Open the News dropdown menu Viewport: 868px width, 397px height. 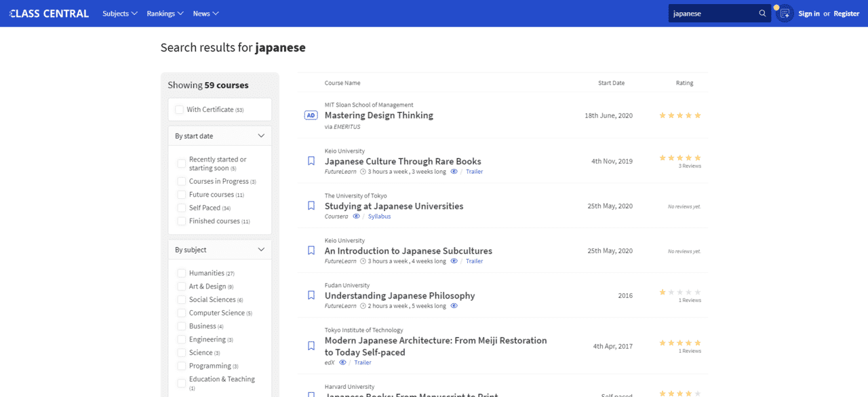tap(205, 14)
